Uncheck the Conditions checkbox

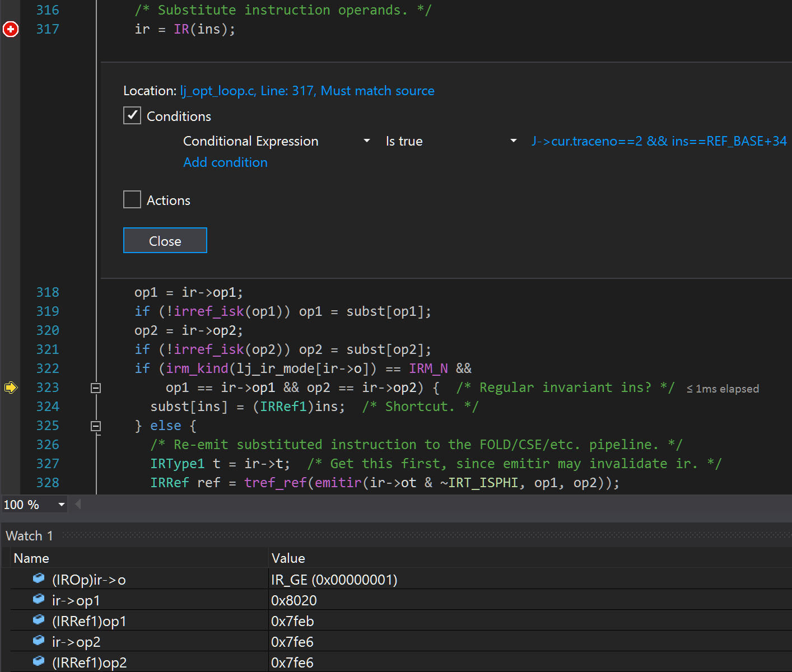pyautogui.click(x=132, y=116)
